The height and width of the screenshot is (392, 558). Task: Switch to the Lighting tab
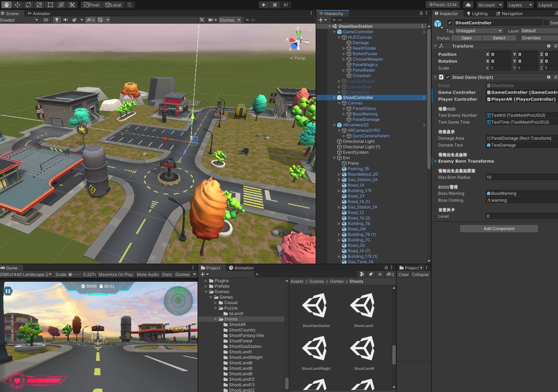477,14
